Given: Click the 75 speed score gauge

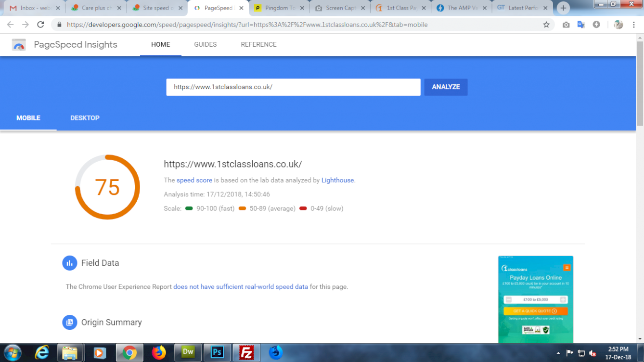Looking at the screenshot, I should 107,187.
